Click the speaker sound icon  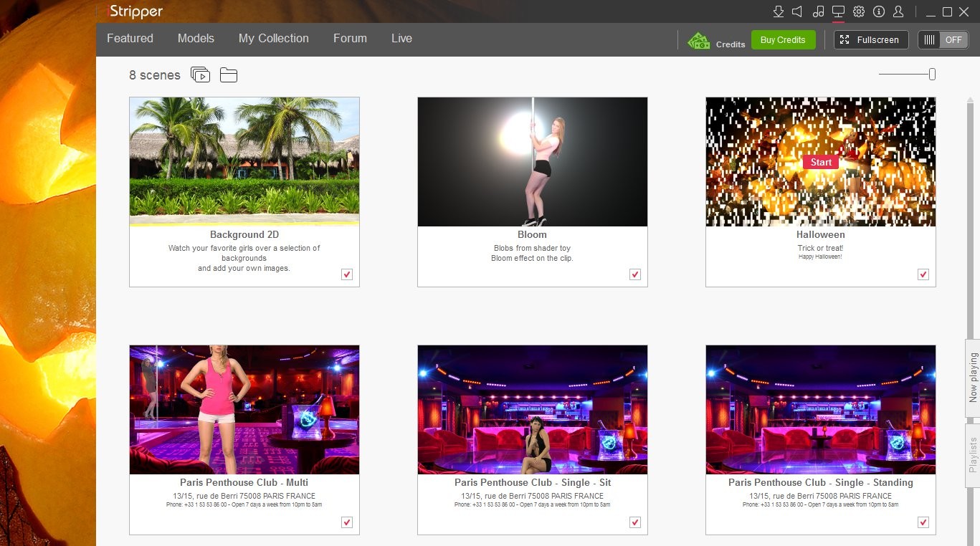797,11
